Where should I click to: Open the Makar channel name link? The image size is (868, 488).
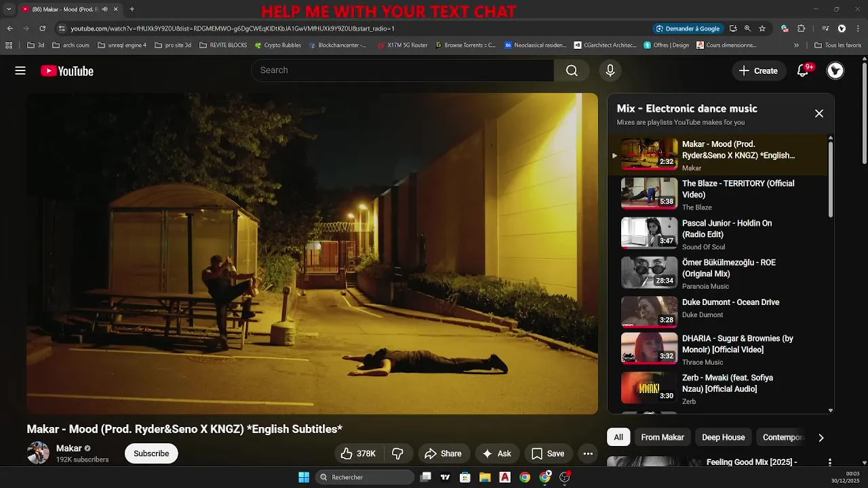(69, 448)
